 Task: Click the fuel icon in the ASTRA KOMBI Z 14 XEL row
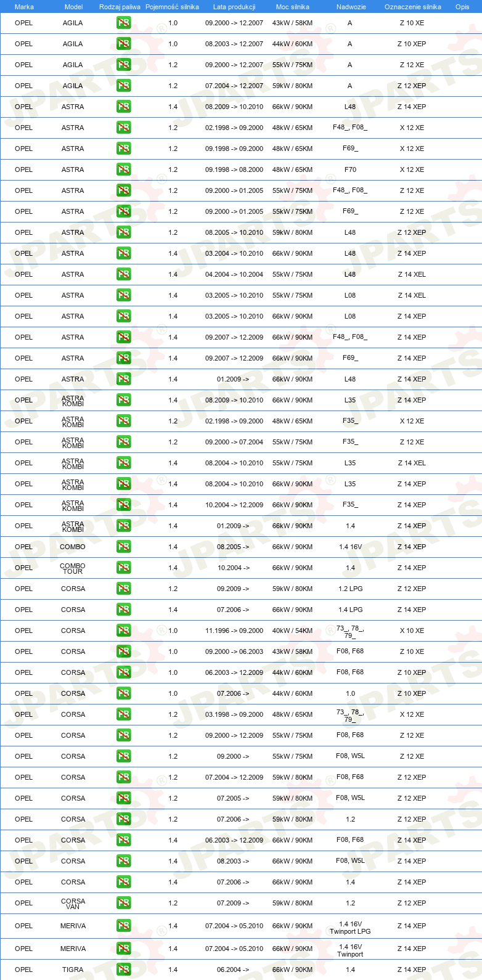pos(123,463)
